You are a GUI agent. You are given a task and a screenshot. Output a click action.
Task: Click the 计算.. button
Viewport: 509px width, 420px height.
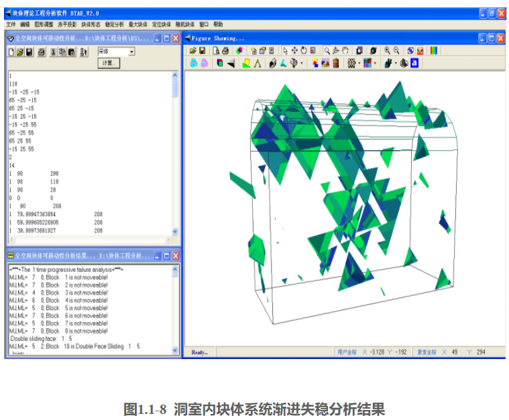[108, 63]
